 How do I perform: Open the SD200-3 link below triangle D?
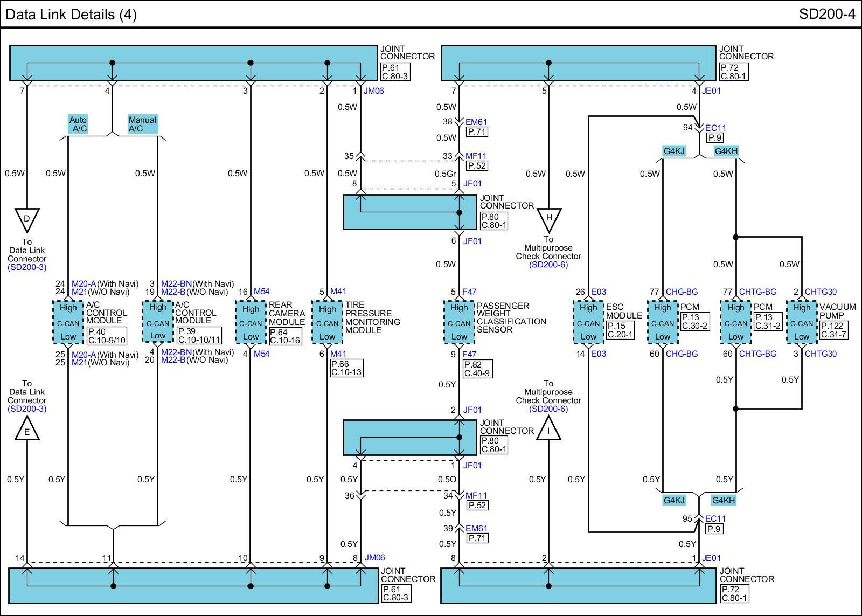(27, 267)
